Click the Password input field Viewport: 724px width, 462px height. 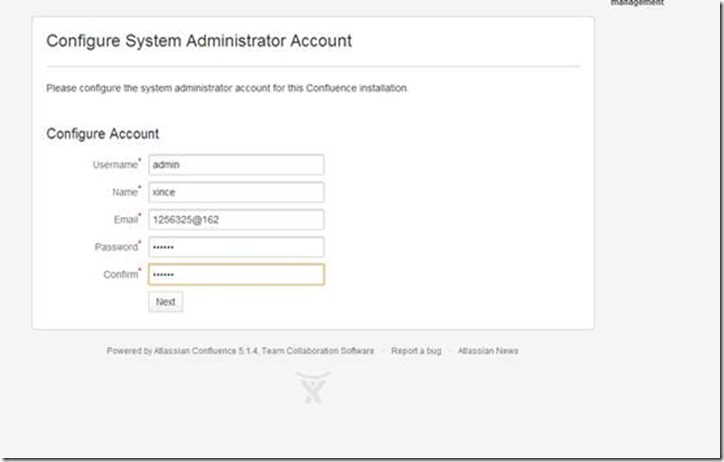236,247
